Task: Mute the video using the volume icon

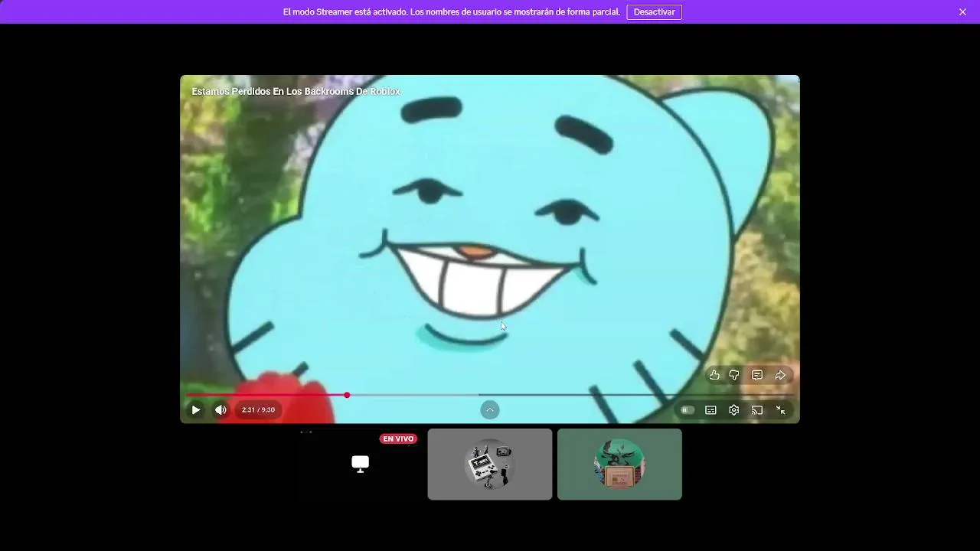Action: pos(220,410)
